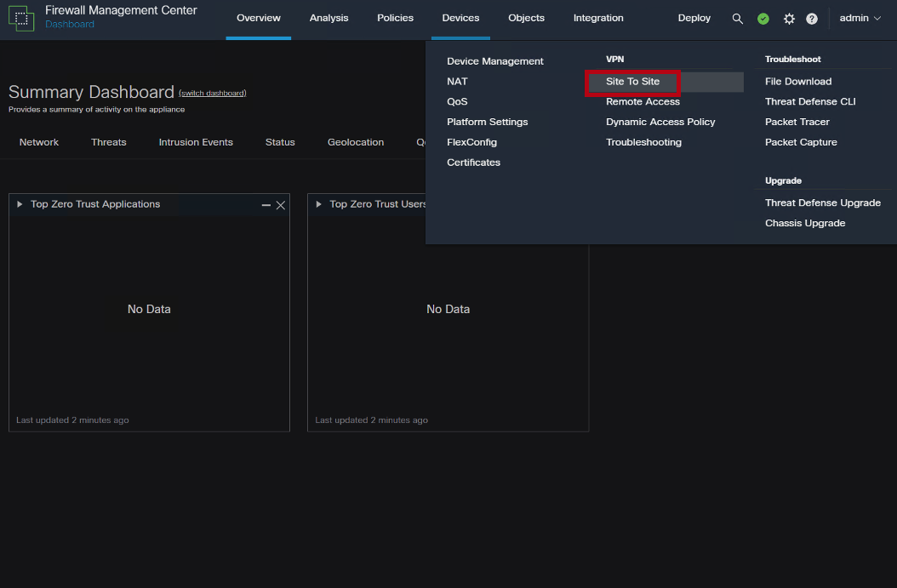The image size is (897, 588).
Task: Select Chassis Upgrade entry
Action: [x=805, y=223]
